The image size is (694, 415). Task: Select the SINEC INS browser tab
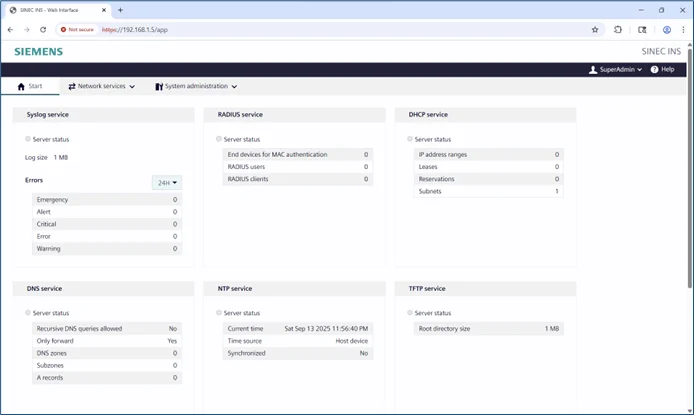click(x=57, y=10)
